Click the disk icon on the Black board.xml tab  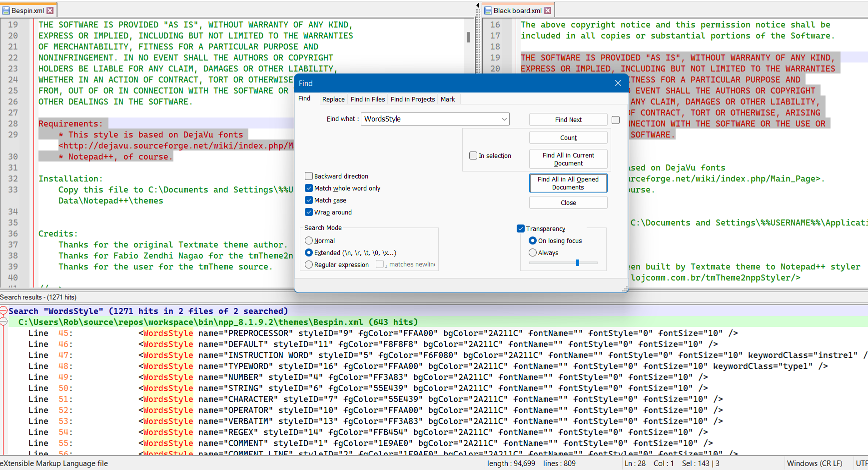tap(489, 10)
